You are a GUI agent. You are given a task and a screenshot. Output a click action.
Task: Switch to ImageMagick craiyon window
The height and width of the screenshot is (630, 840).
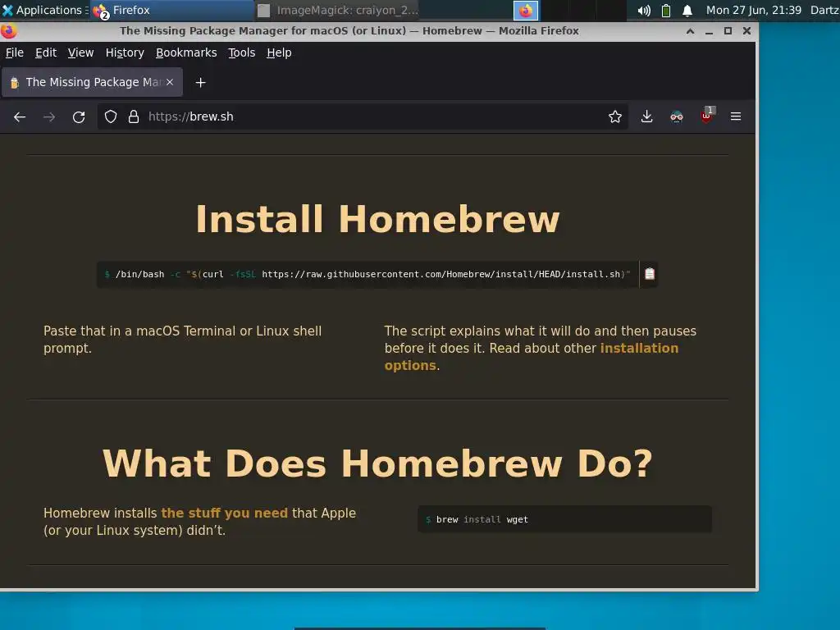337,10
